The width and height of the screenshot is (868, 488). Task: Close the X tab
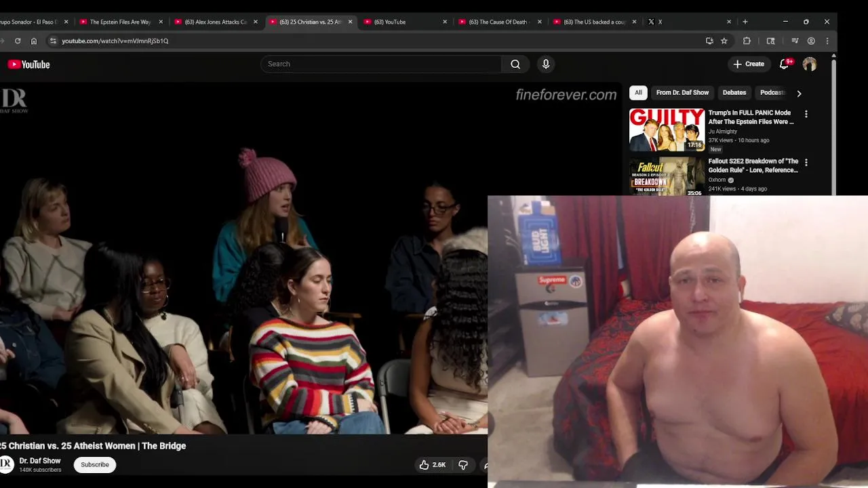(729, 22)
